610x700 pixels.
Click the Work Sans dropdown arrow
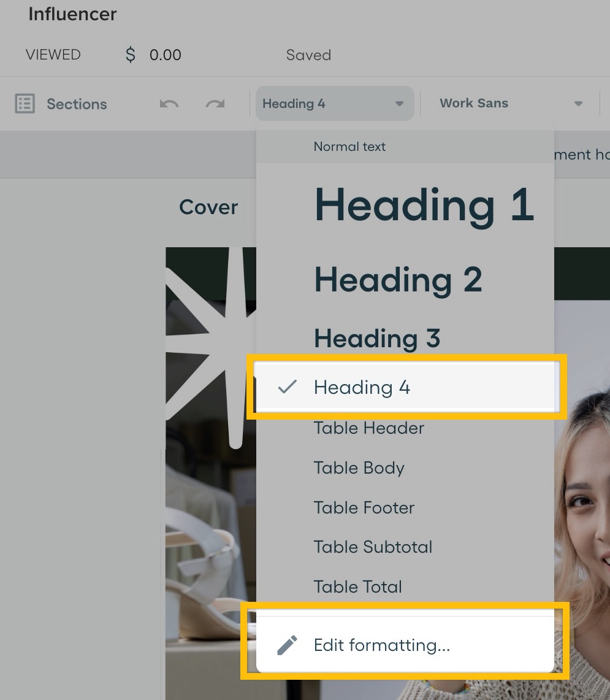578,104
